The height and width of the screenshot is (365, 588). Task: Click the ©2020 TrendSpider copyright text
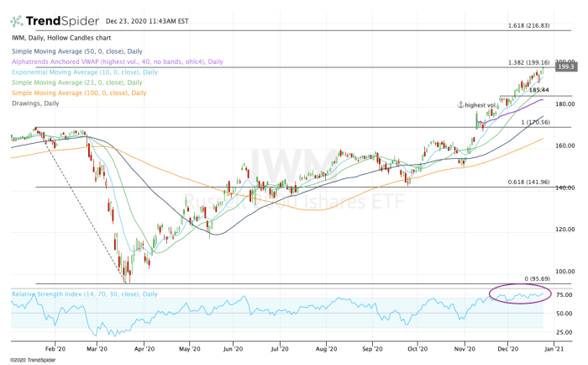coord(33,360)
